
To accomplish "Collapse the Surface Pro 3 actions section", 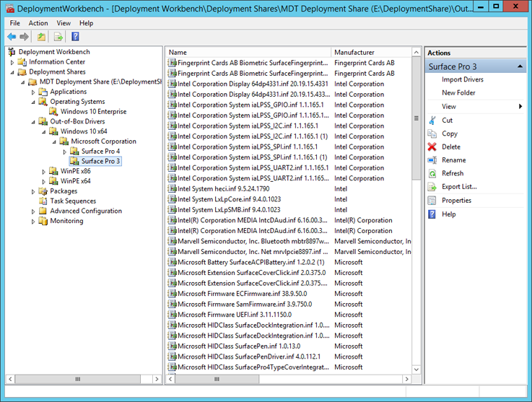I will click(520, 67).
